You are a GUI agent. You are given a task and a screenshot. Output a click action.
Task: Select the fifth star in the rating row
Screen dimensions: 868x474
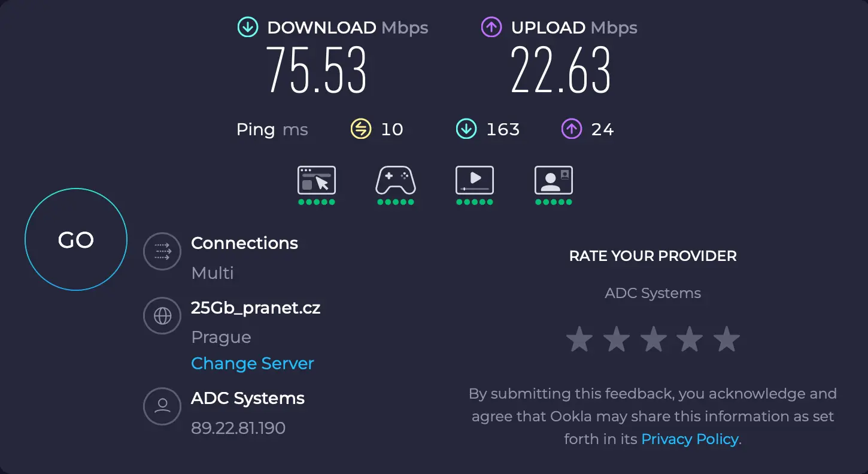coord(727,339)
